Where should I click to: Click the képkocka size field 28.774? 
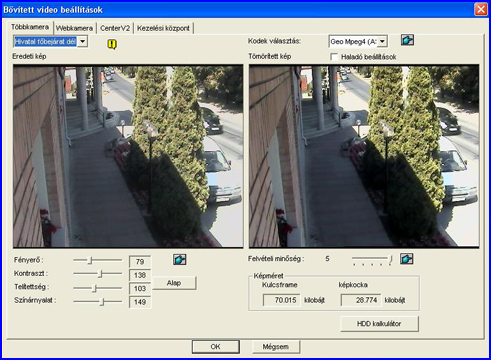[361, 300]
